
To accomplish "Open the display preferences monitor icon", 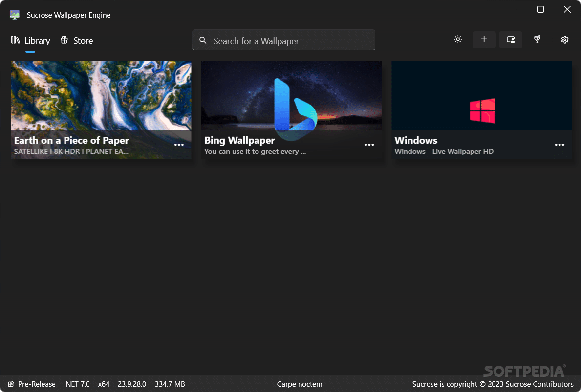I will click(x=511, y=39).
